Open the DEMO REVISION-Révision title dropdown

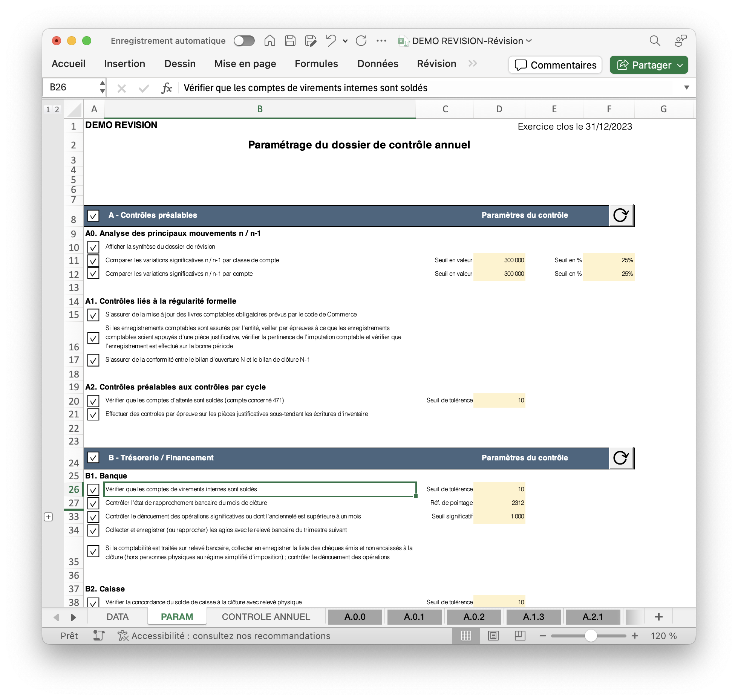click(529, 41)
